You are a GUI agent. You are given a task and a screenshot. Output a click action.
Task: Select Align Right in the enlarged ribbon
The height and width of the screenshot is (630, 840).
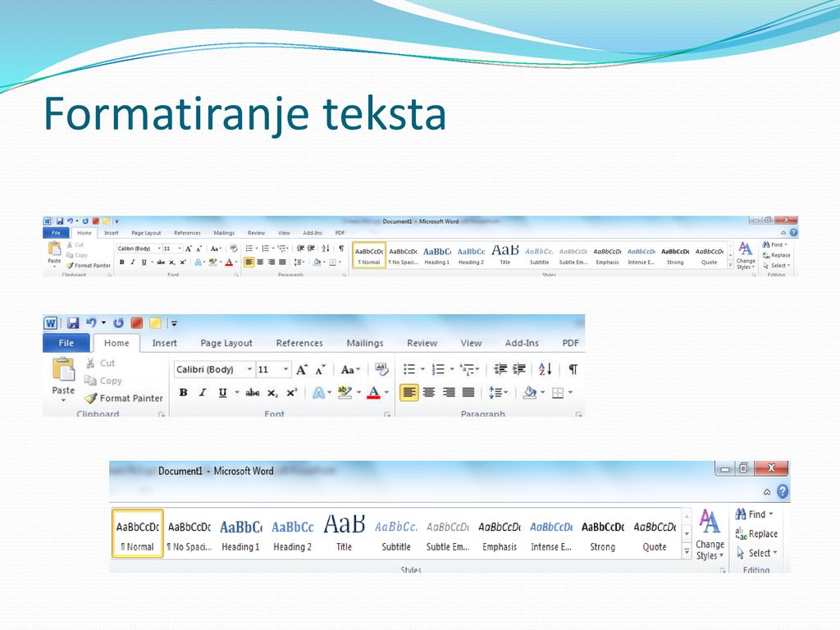449,393
